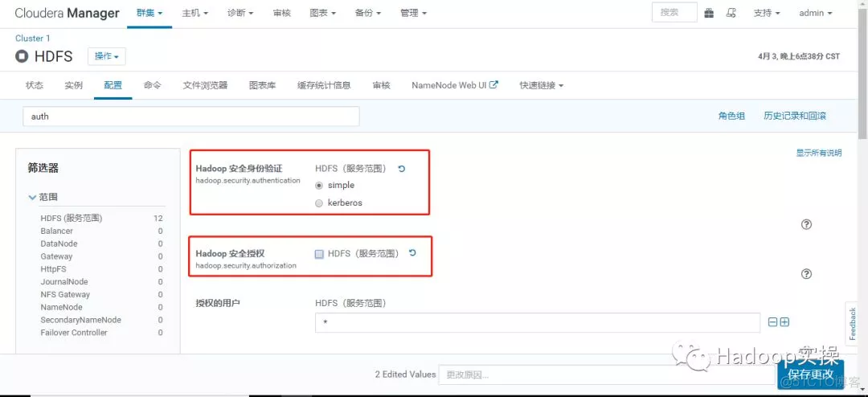The height and width of the screenshot is (397, 868).
Task: Click the Cloudera Manager logo
Action: coord(67,14)
